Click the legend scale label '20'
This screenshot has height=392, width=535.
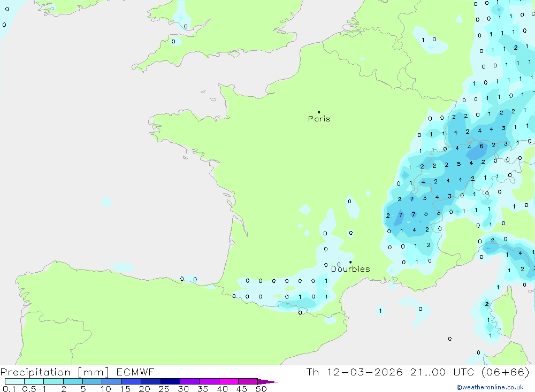pos(144,389)
